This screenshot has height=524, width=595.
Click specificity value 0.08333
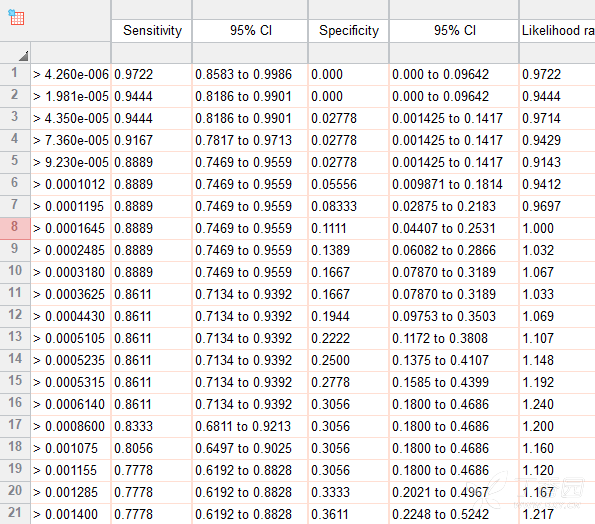click(x=349, y=206)
